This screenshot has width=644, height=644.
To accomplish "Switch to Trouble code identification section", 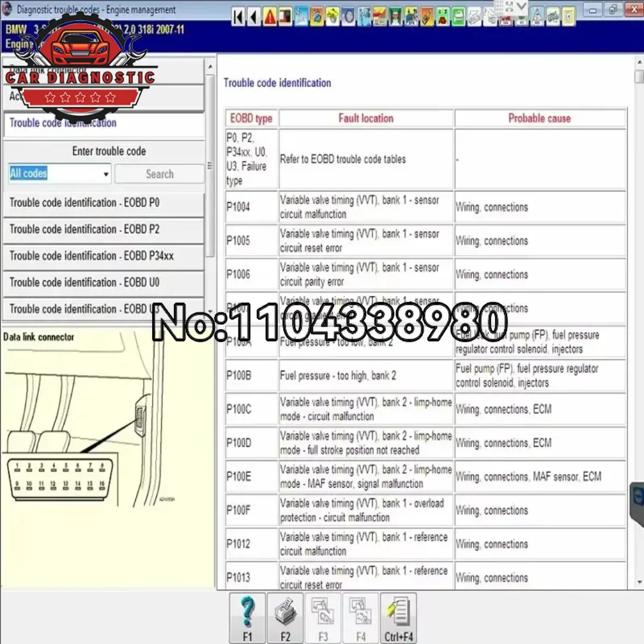I will tap(63, 123).
